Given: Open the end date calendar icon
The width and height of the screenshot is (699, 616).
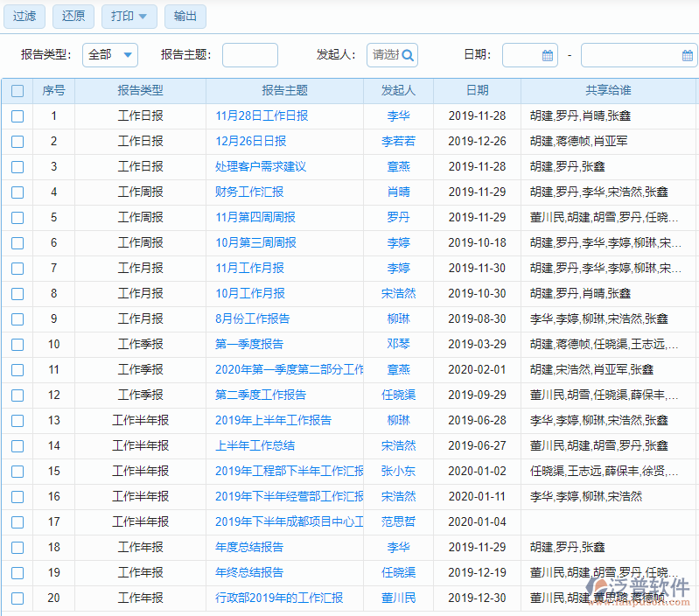Looking at the screenshot, I should [x=688, y=55].
